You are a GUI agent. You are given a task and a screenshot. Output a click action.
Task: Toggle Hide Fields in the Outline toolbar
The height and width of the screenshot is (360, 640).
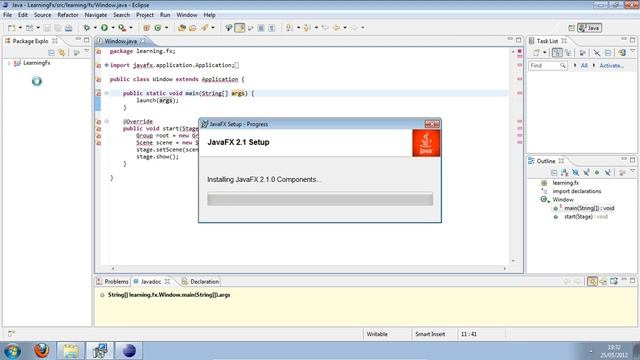576,173
